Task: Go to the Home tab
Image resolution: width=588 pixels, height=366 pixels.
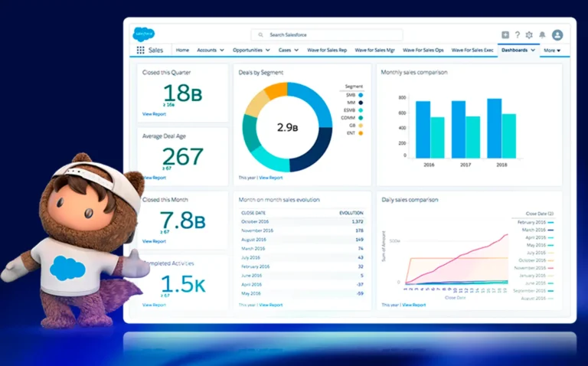Action: point(182,50)
